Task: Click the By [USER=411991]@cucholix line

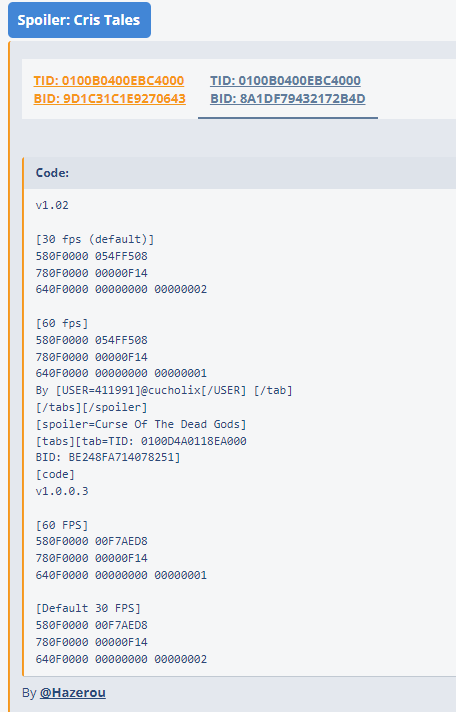Action: [164, 390]
